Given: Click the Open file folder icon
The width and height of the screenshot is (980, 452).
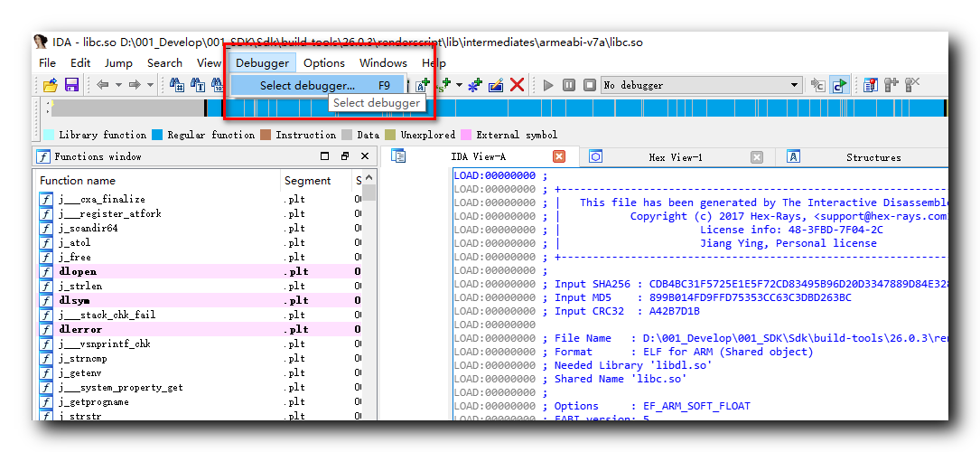Looking at the screenshot, I should coord(51,85).
